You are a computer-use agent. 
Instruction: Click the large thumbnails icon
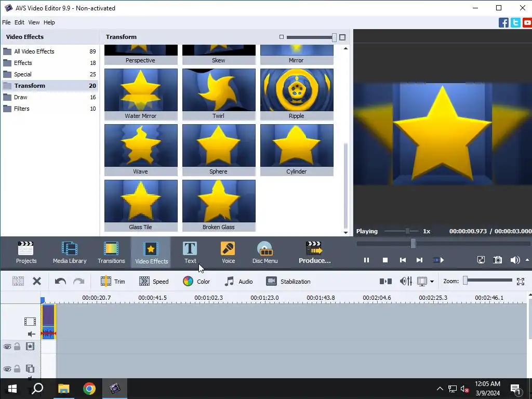342,37
